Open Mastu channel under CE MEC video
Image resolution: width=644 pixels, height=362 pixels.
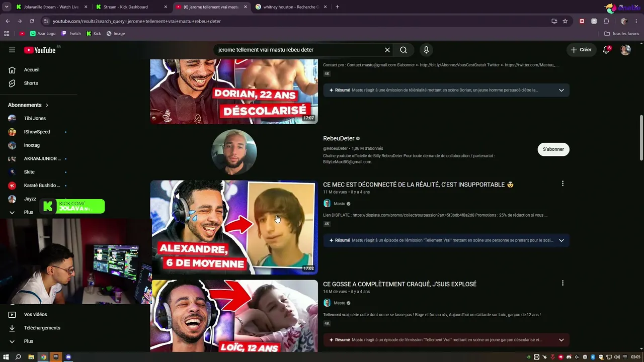click(340, 204)
